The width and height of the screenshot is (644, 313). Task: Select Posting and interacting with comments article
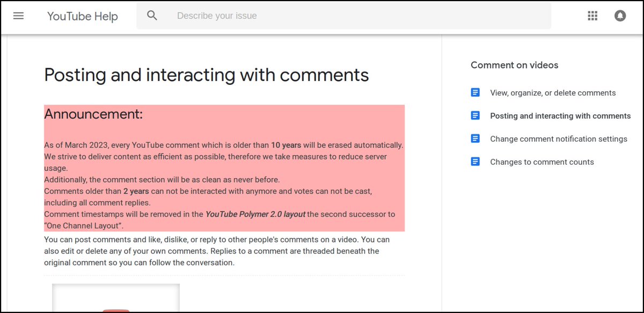(x=560, y=116)
